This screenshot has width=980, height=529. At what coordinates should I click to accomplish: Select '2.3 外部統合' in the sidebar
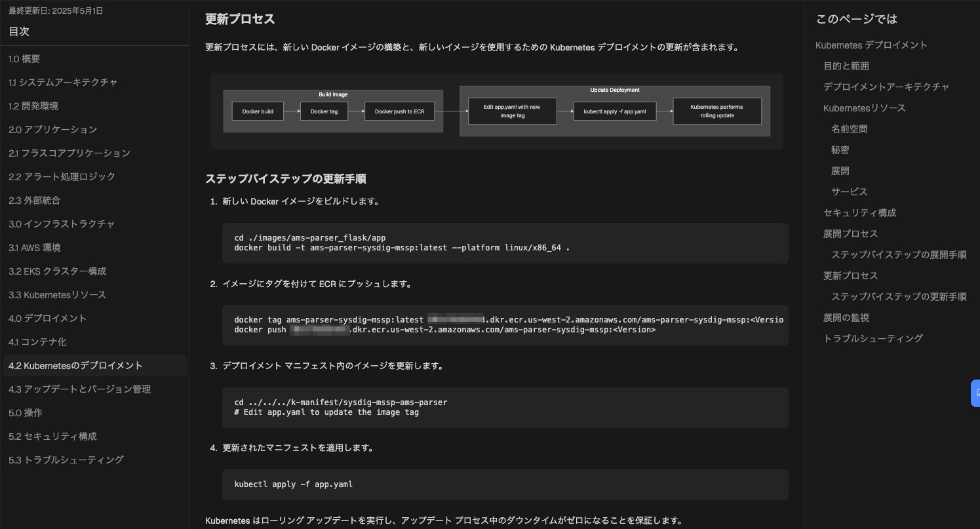[x=34, y=201]
